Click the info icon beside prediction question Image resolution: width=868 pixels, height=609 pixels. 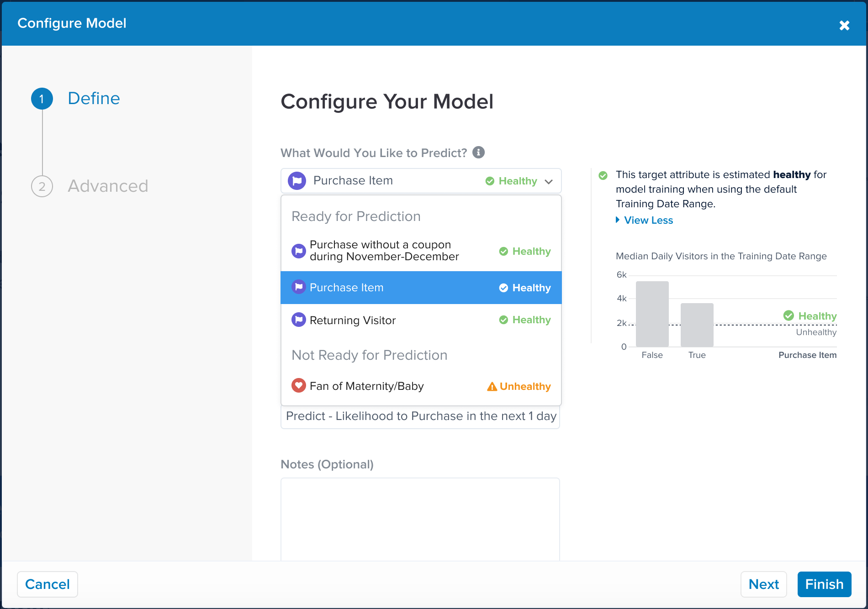coord(478,152)
